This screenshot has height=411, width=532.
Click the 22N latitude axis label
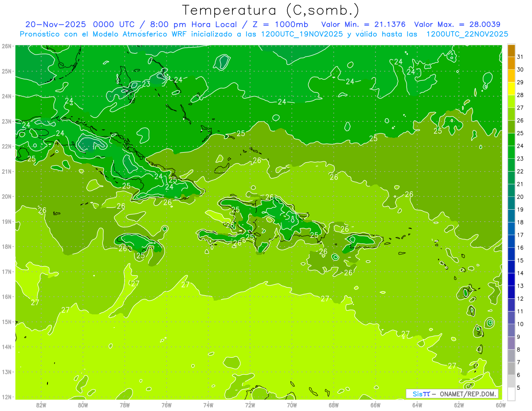click(7, 146)
